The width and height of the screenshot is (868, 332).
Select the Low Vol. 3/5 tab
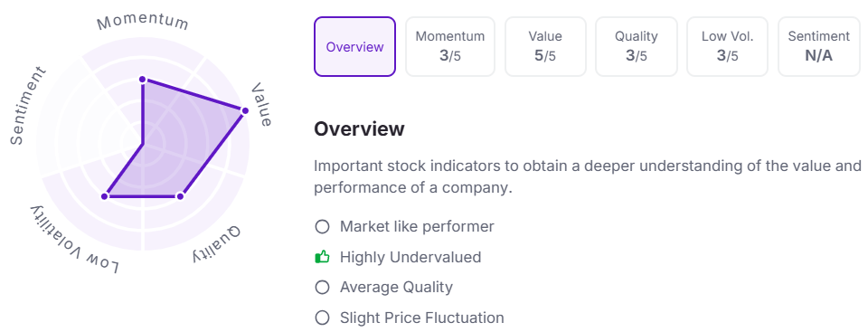[727, 46]
